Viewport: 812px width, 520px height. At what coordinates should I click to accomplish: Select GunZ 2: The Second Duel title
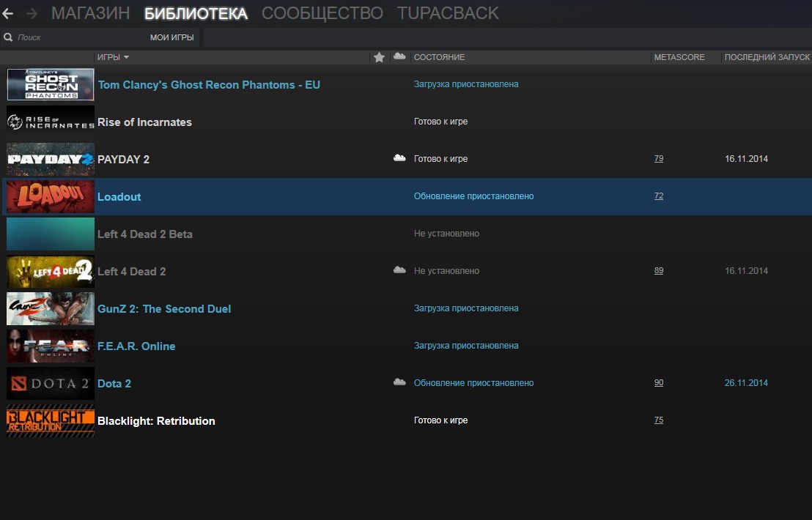164,309
